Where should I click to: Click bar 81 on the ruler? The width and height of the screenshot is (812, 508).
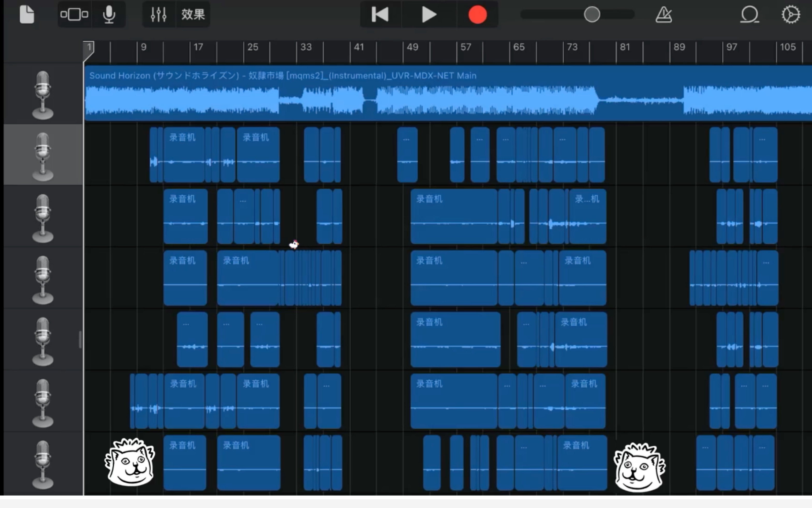tap(625, 47)
